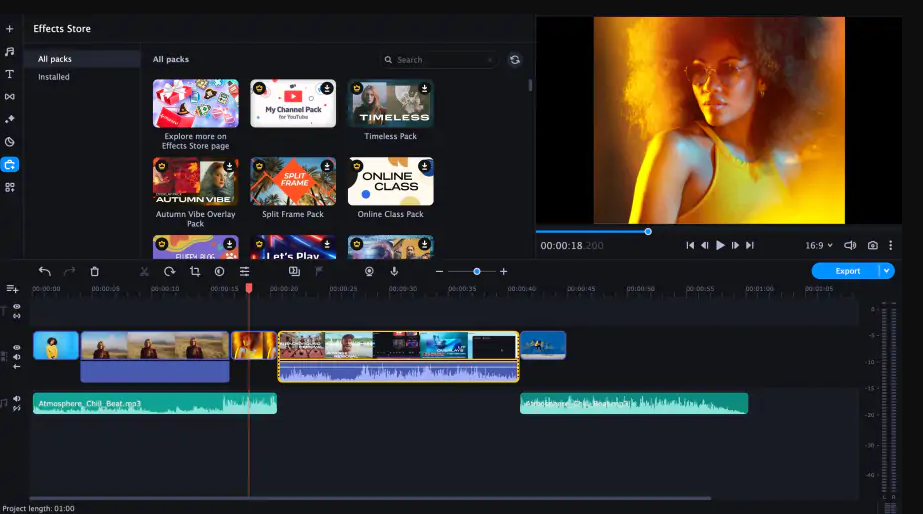Open the Transitions panel in left sidebar
Screen dimensions: 923x514
(10, 97)
